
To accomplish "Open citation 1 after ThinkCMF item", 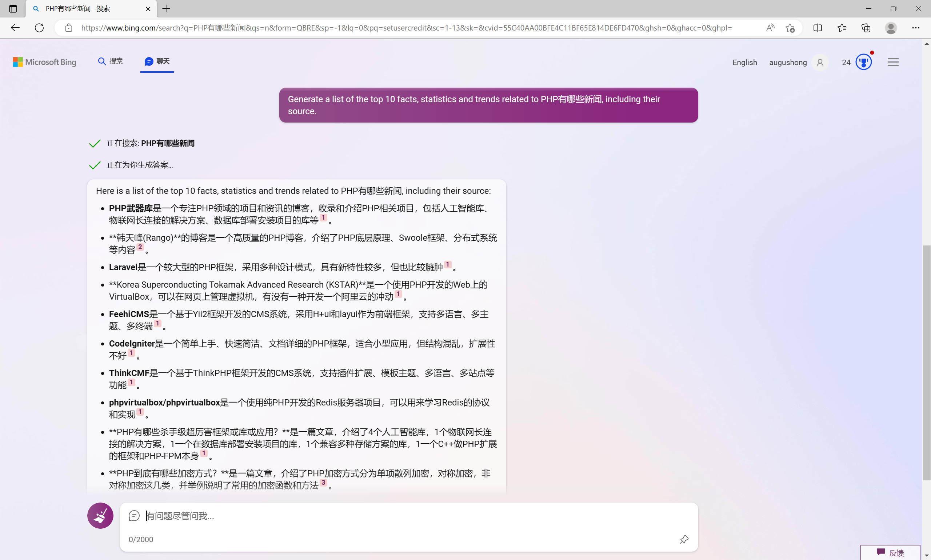I will (x=131, y=382).
